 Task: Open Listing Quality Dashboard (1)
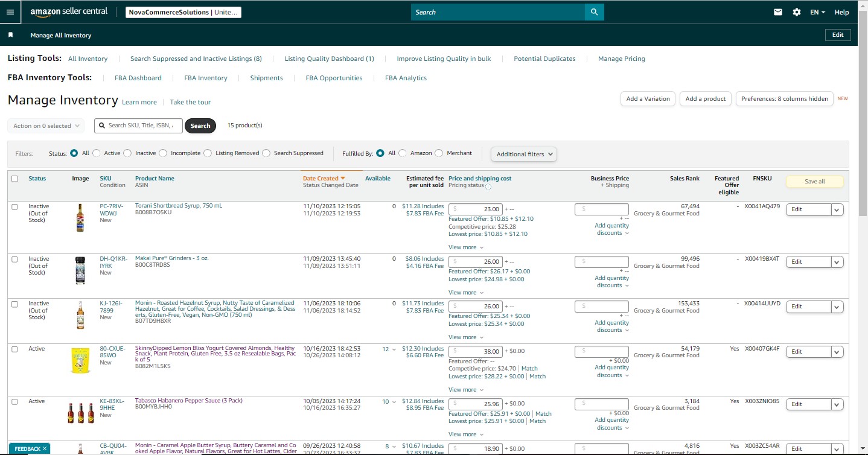330,59
